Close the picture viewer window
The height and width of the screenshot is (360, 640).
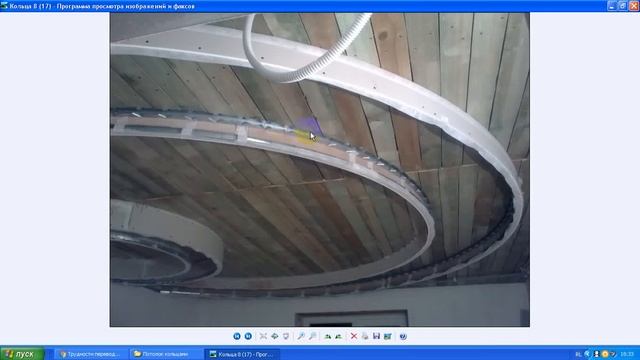point(634,6)
